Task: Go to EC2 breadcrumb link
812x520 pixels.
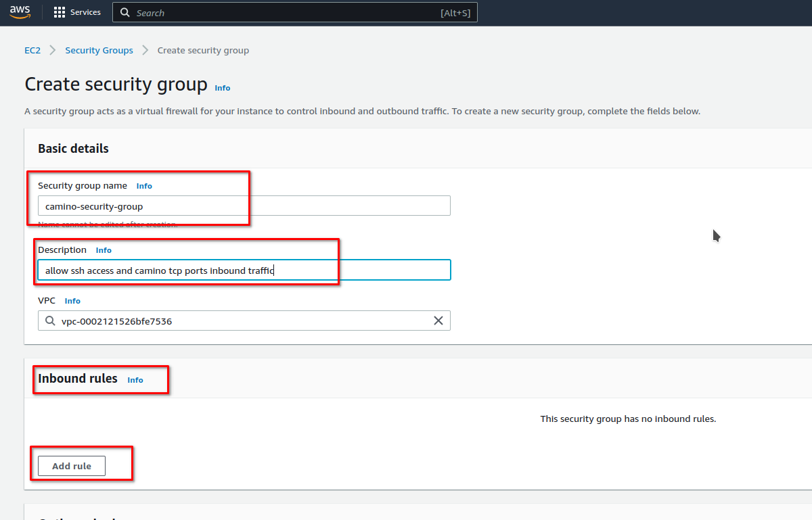Action: click(32, 51)
